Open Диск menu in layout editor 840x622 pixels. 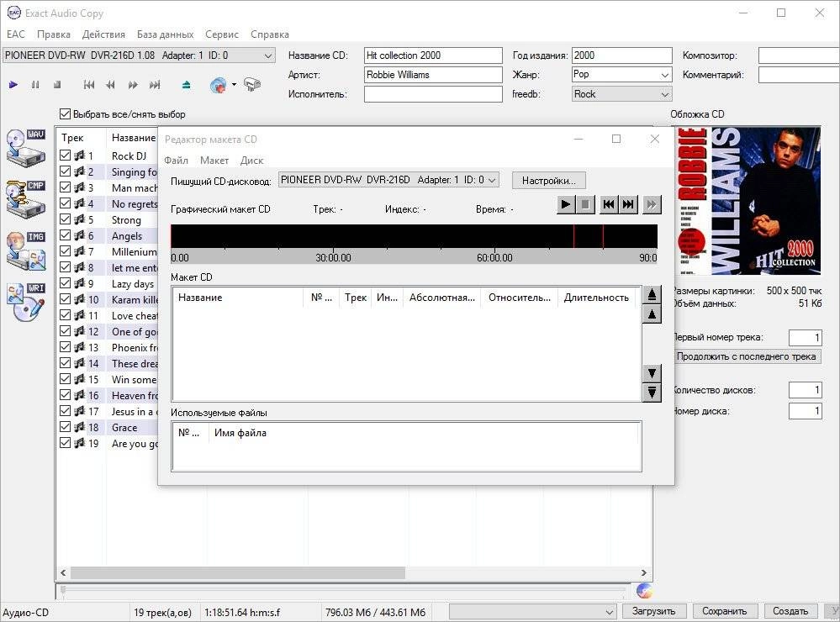tap(251, 161)
